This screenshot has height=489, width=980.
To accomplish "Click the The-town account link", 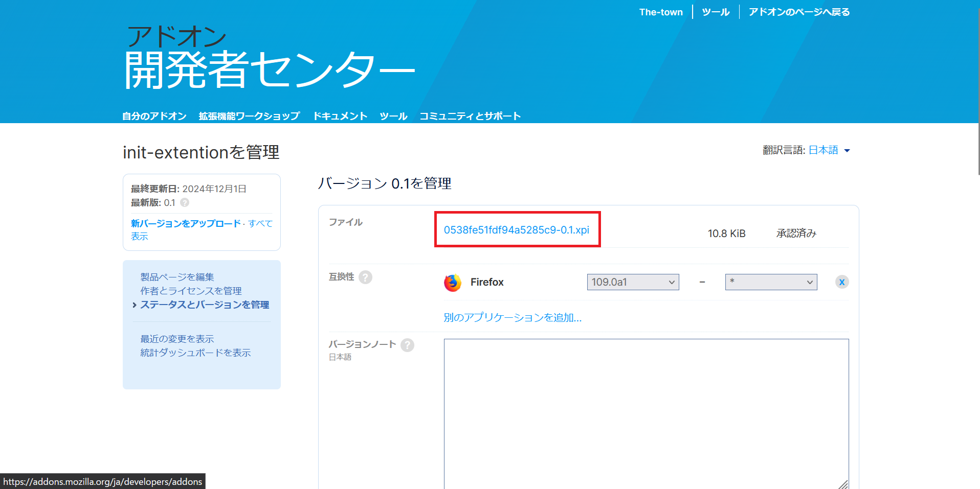I will [661, 12].
